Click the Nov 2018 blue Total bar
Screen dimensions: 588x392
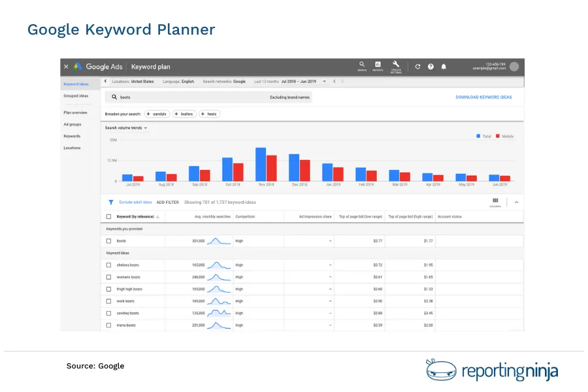point(261,164)
